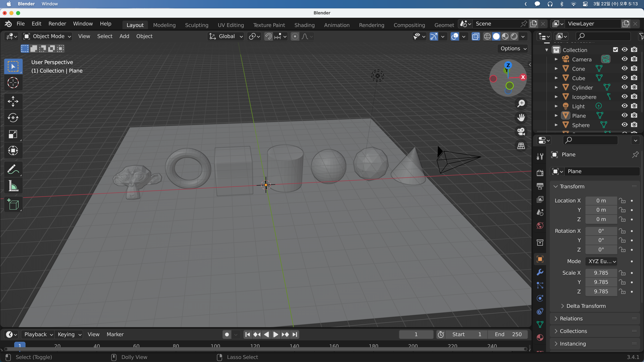Open the Playback dropdown
Image resolution: width=644 pixels, height=362 pixels.
pos(38,334)
